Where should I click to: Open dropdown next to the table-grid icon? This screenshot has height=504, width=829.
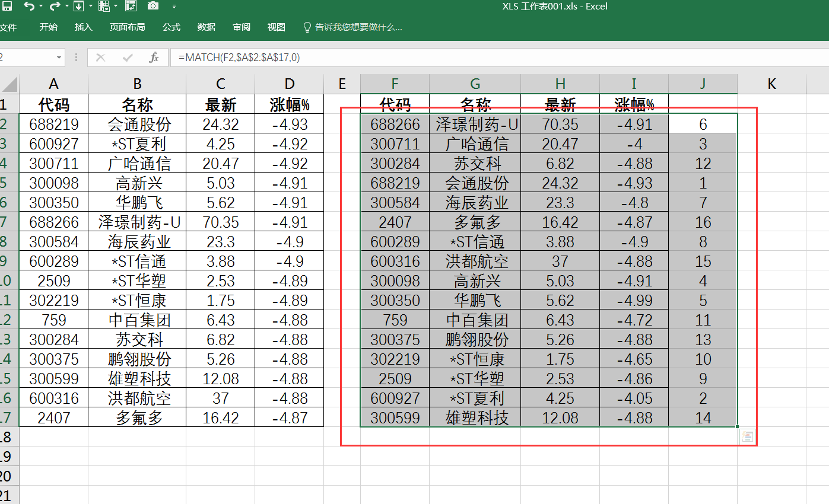click(x=115, y=7)
